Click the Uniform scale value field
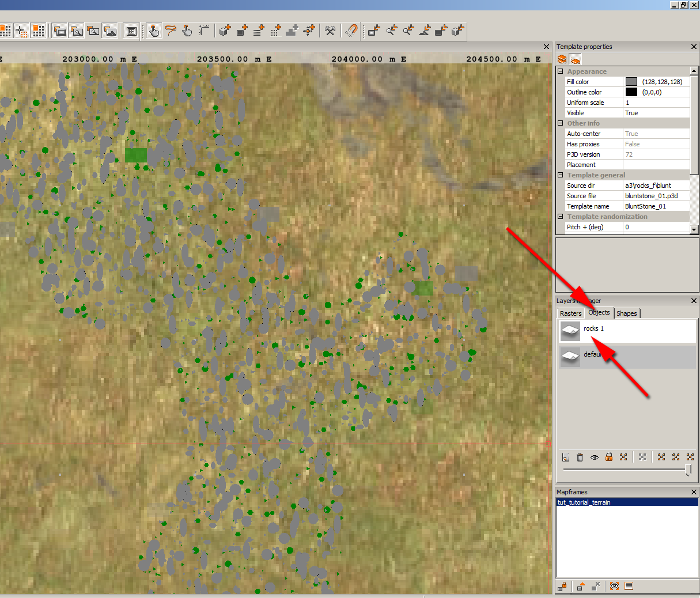 (656, 103)
